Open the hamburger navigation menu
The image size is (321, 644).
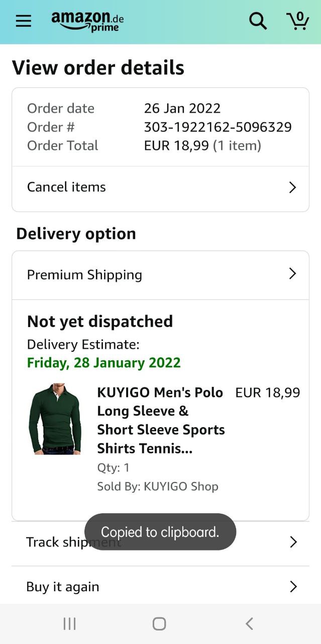[23, 21]
